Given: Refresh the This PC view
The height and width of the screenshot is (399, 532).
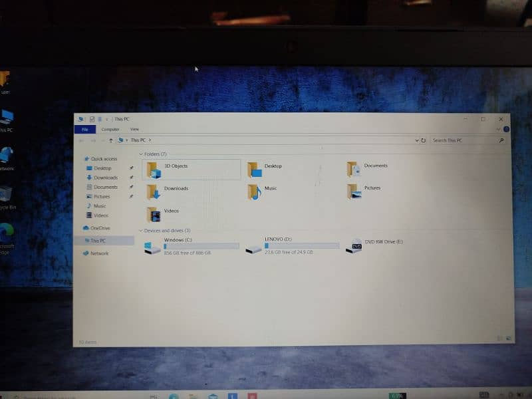Looking at the screenshot, I should (423, 140).
